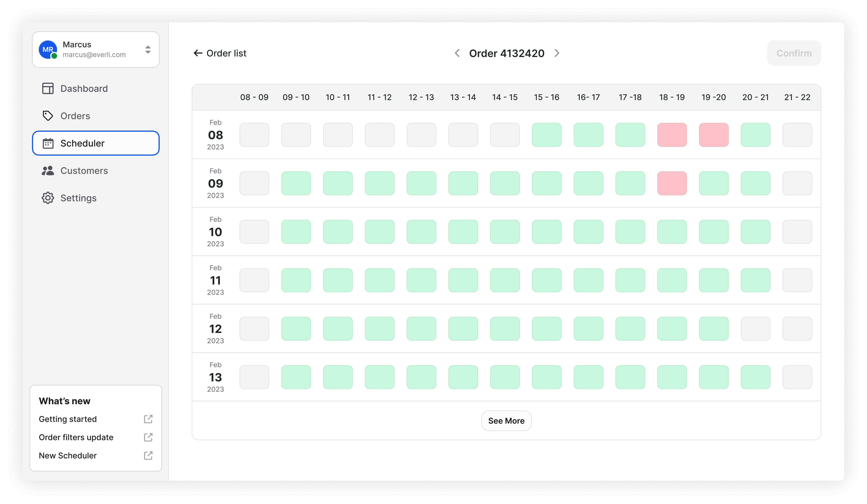This screenshot has height=504, width=867.
Task: Open Getting started external link icon
Action: (148, 419)
